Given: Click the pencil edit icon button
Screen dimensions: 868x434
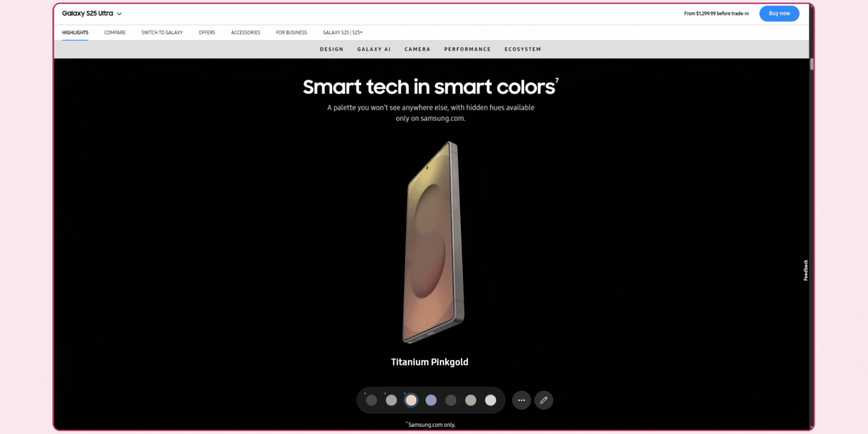Looking at the screenshot, I should click(x=543, y=400).
